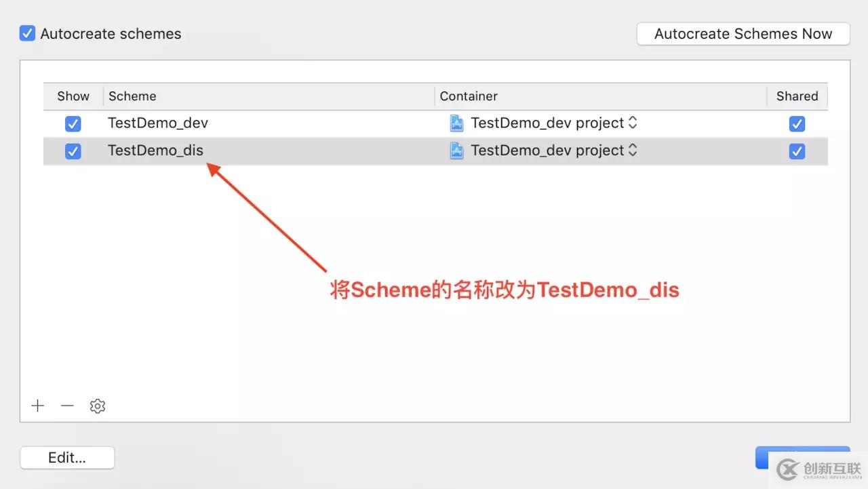
Task: Click project icon in TestDemo_dev row
Action: pyautogui.click(x=457, y=123)
